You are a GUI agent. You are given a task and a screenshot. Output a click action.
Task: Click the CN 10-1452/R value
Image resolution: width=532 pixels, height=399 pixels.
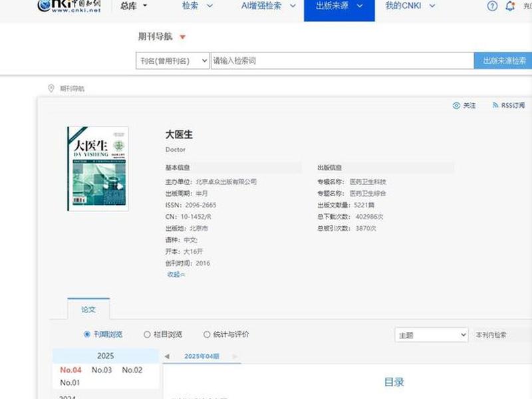pyautogui.click(x=196, y=217)
